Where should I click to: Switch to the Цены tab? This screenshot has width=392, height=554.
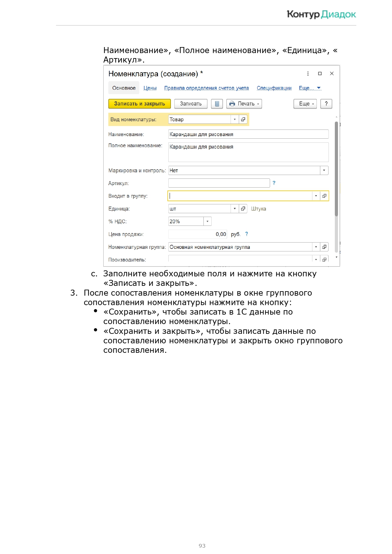(x=150, y=88)
